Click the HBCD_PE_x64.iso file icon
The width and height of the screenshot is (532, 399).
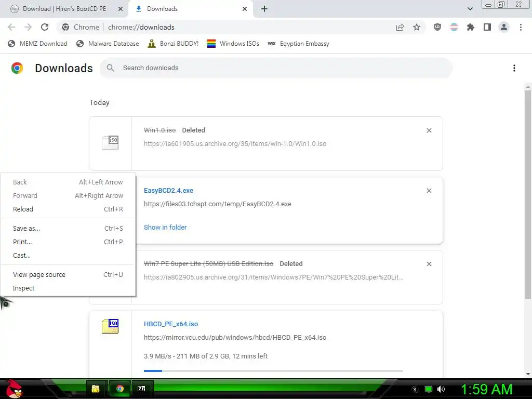point(110,326)
